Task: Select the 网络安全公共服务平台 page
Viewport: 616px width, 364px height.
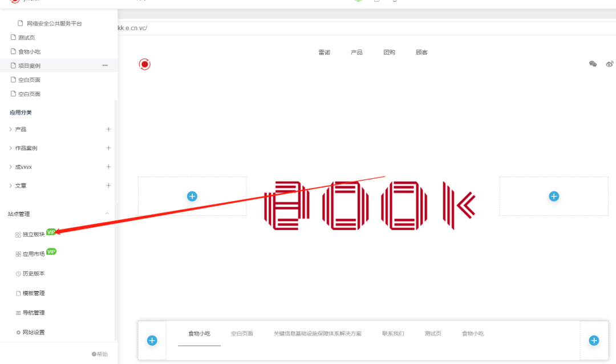Action: pyautogui.click(x=54, y=23)
